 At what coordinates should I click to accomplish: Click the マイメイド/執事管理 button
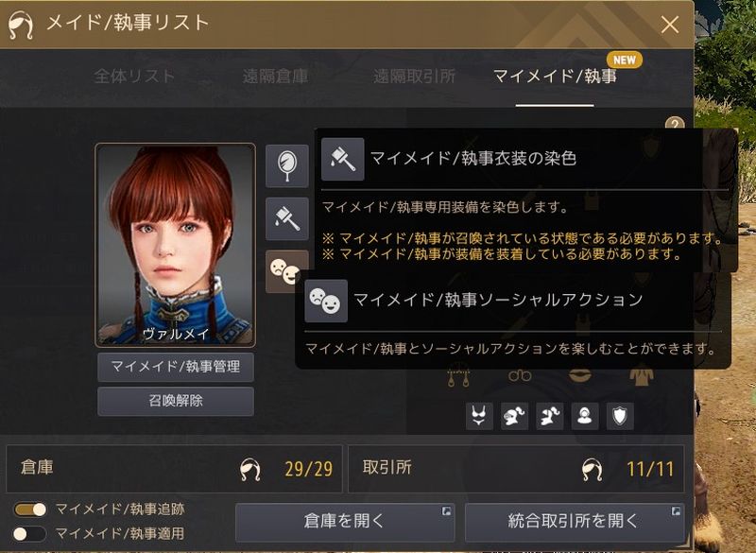coord(176,367)
